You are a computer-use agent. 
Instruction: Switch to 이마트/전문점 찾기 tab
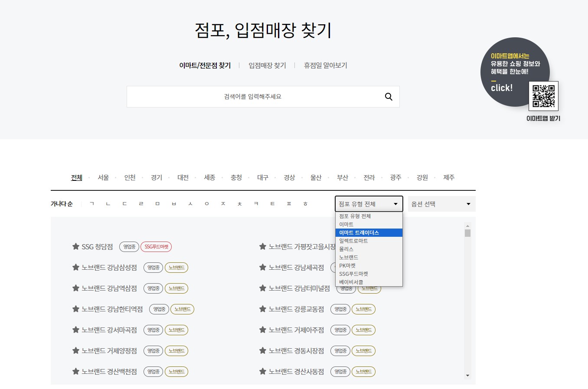coord(205,65)
